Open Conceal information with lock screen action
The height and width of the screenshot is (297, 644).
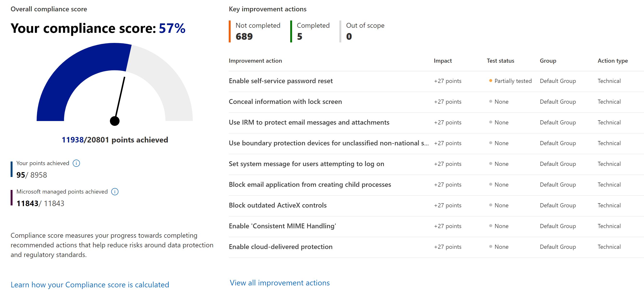coord(285,102)
